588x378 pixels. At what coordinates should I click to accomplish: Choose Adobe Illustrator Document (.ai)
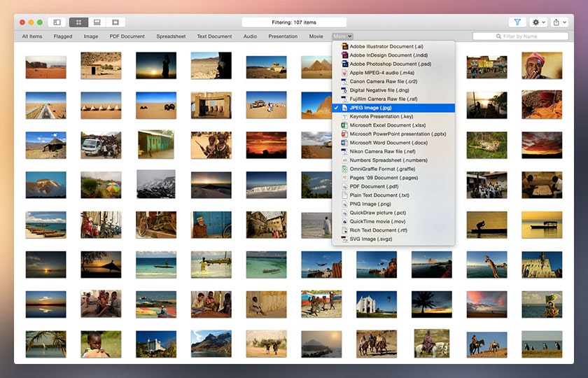393,46
